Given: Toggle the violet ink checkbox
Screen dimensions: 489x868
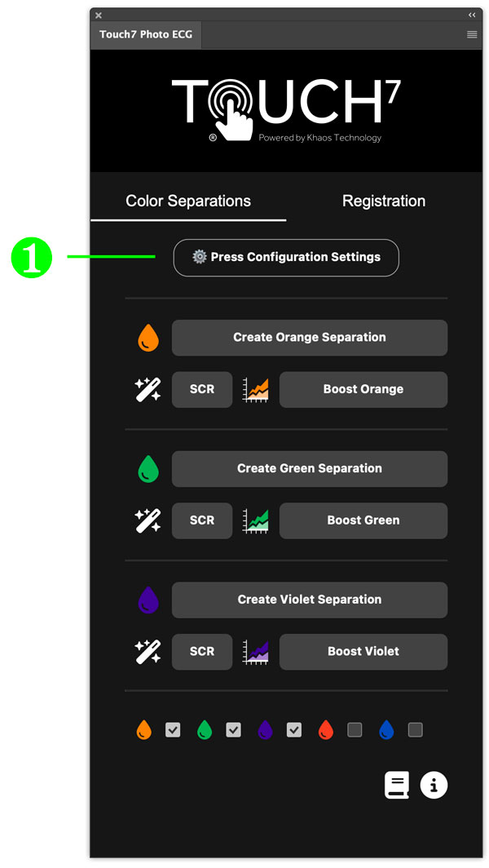Looking at the screenshot, I should pos(294,730).
